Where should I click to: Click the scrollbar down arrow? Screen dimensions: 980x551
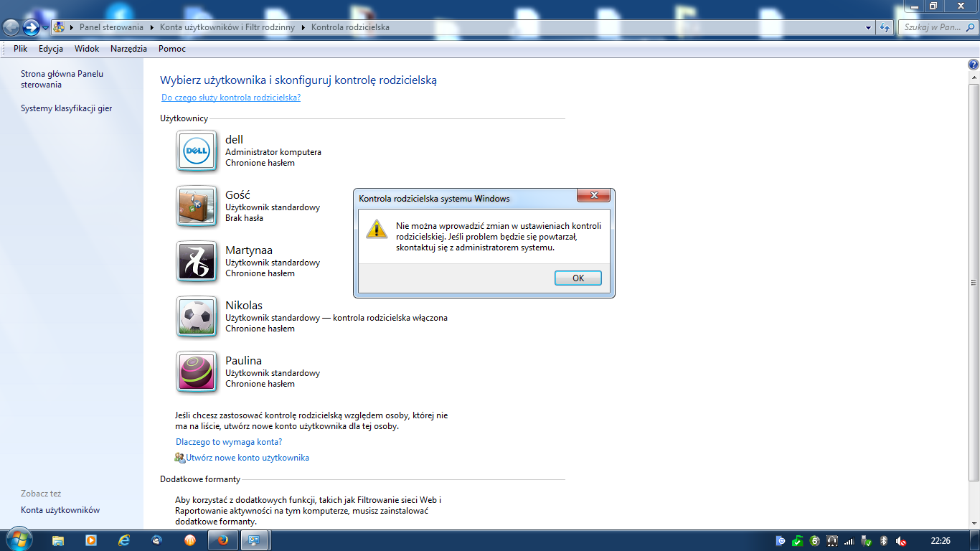(x=974, y=522)
